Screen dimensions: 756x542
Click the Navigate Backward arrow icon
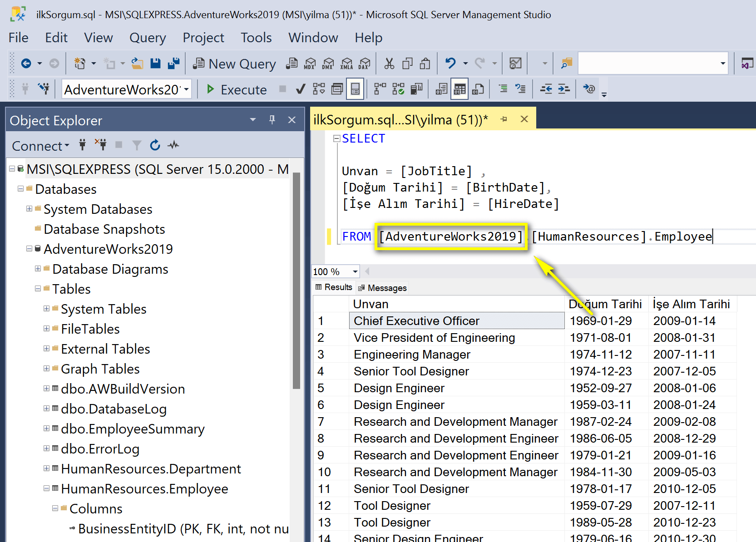[26, 64]
